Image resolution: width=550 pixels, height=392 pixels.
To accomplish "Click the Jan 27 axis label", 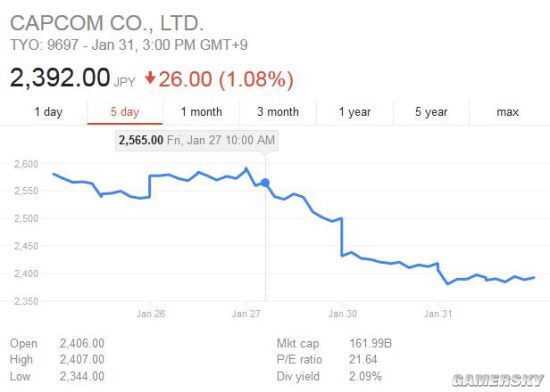I will tap(246, 313).
